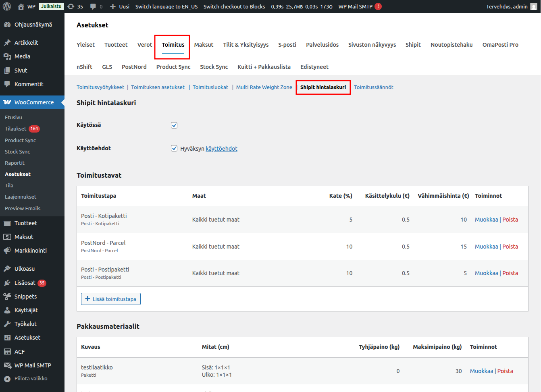Switch to the Maksut settings tab
Screen dimensions: 541x392
point(204,45)
